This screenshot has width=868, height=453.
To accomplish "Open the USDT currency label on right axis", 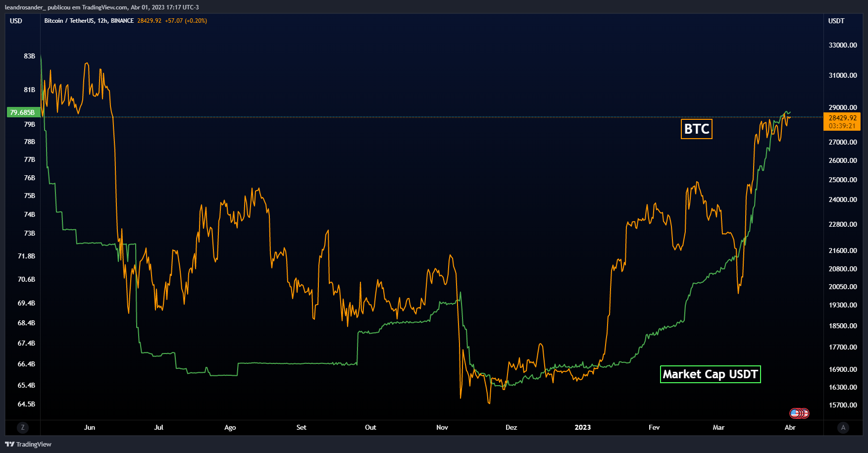I will pyautogui.click(x=836, y=21).
